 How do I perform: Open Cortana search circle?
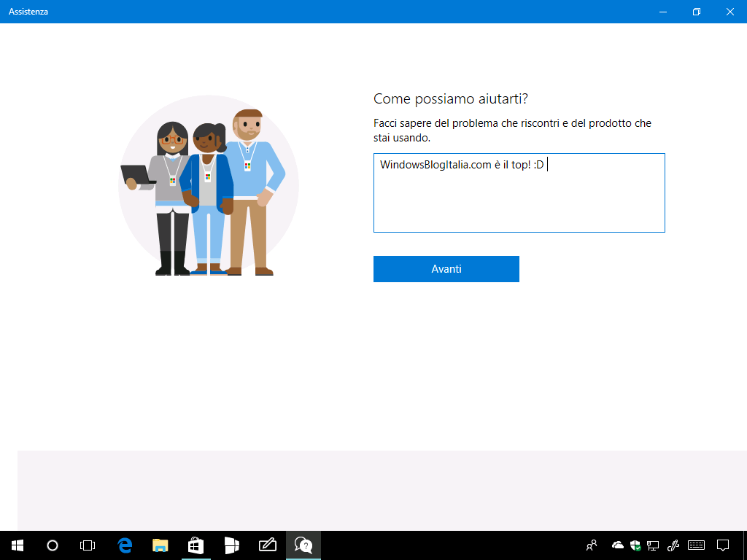tap(53, 545)
